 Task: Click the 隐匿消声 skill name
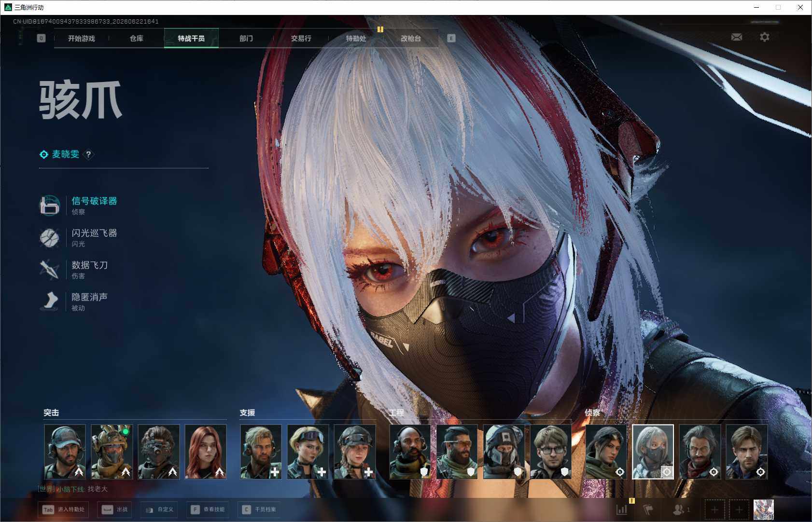(89, 297)
